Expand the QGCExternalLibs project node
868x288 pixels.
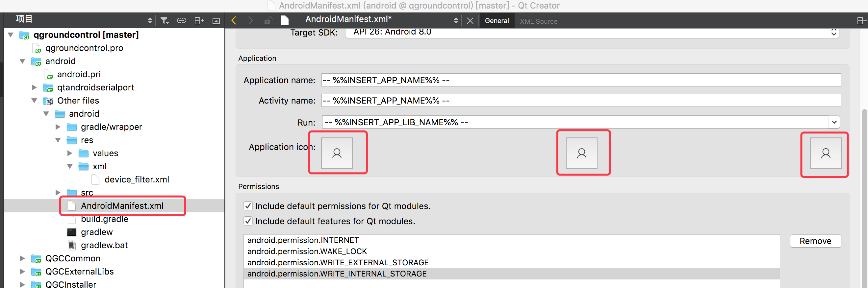pos(23,272)
